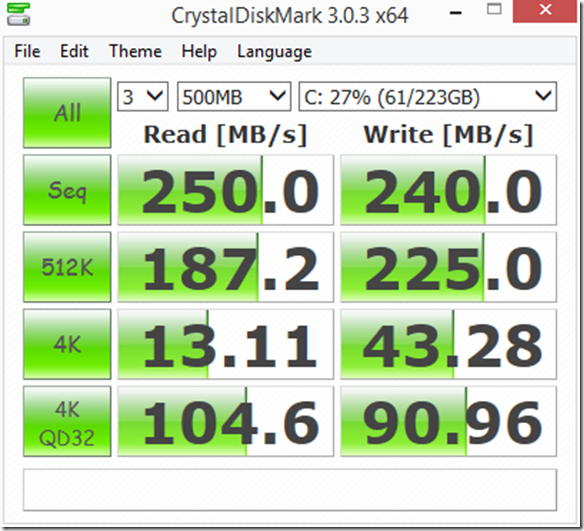Click the Seq write result 240.0
Screen dimensions: 584x531
(448, 190)
